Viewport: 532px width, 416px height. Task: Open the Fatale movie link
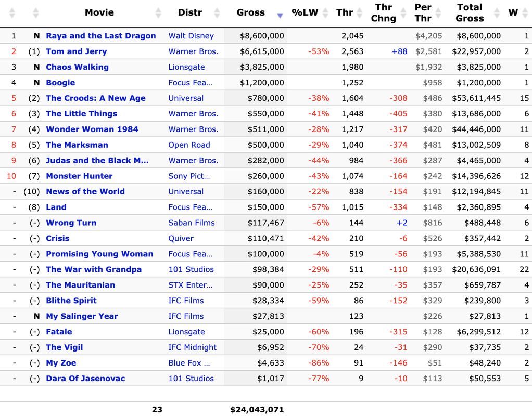[59, 332]
